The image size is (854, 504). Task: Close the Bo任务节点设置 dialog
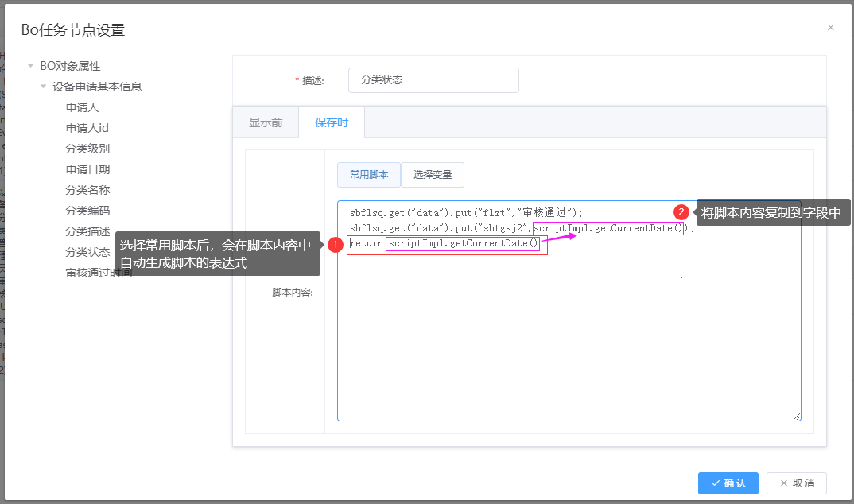[830, 28]
